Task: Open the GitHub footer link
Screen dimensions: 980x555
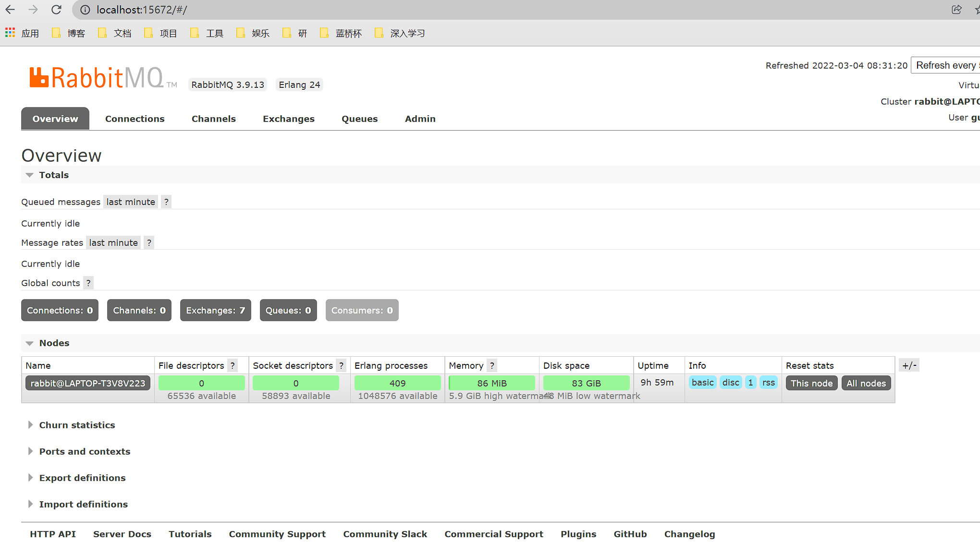Action: click(630, 534)
